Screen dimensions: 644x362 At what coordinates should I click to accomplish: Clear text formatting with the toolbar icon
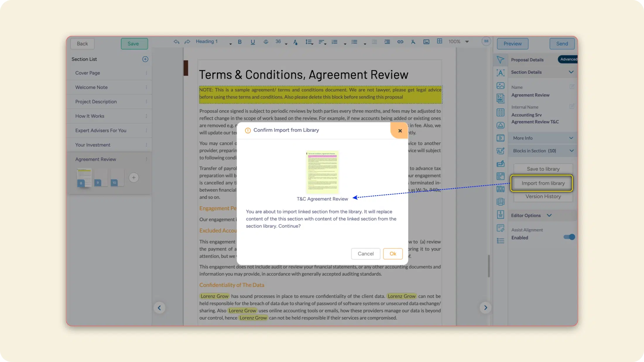click(413, 42)
